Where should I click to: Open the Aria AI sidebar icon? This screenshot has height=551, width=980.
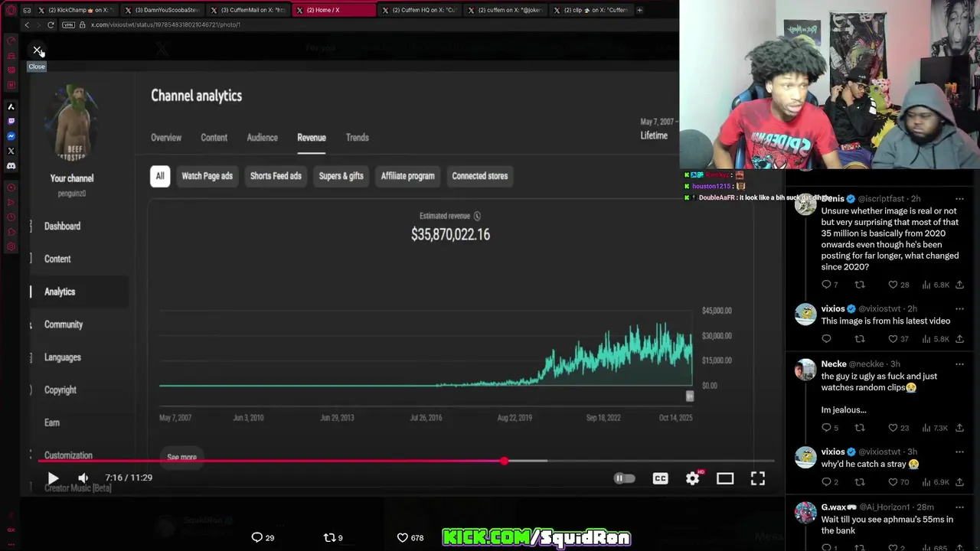pos(11,106)
